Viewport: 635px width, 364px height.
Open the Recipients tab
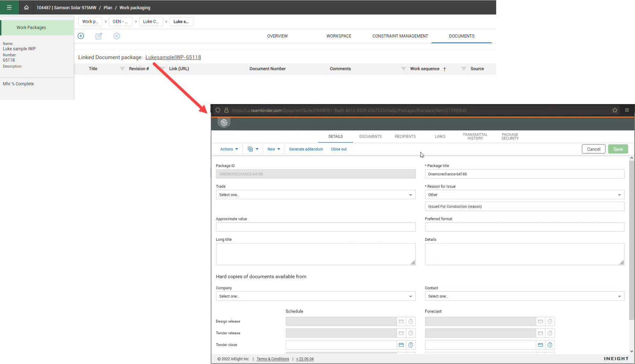click(405, 137)
